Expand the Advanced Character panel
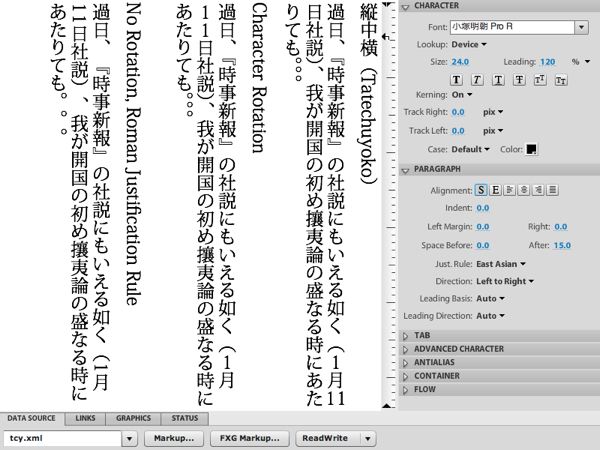The height and width of the screenshot is (450, 600). click(x=458, y=349)
